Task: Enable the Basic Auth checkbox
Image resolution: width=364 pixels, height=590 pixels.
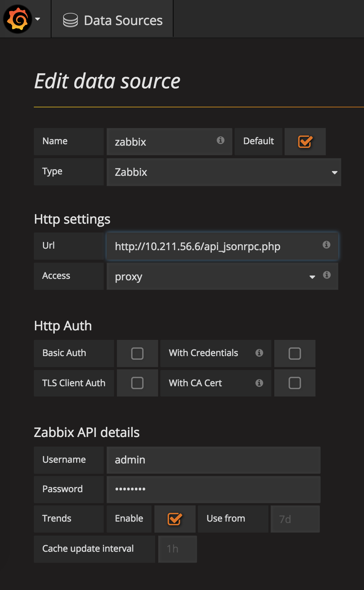Action: pos(137,353)
